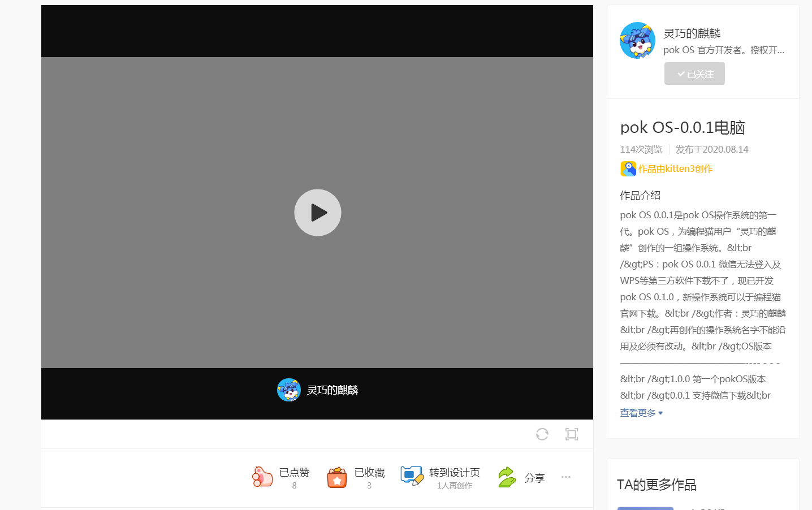Click 灵巧的麒麟 name below the video
This screenshot has width=812, height=510.
(x=332, y=390)
